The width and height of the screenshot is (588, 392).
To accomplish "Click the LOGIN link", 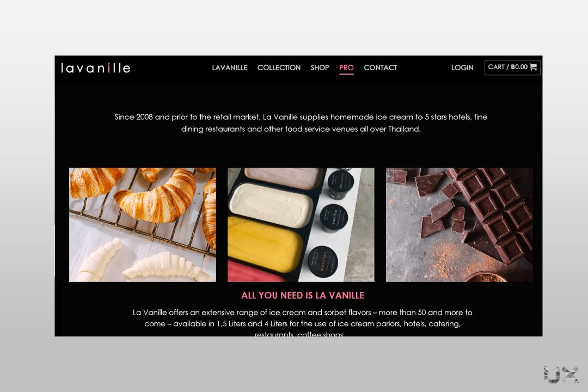I will point(462,68).
